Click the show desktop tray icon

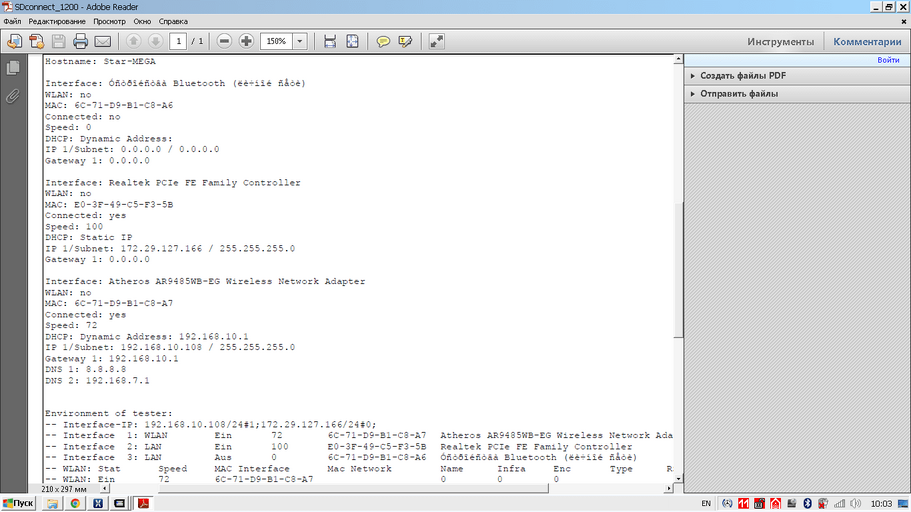click(903, 503)
